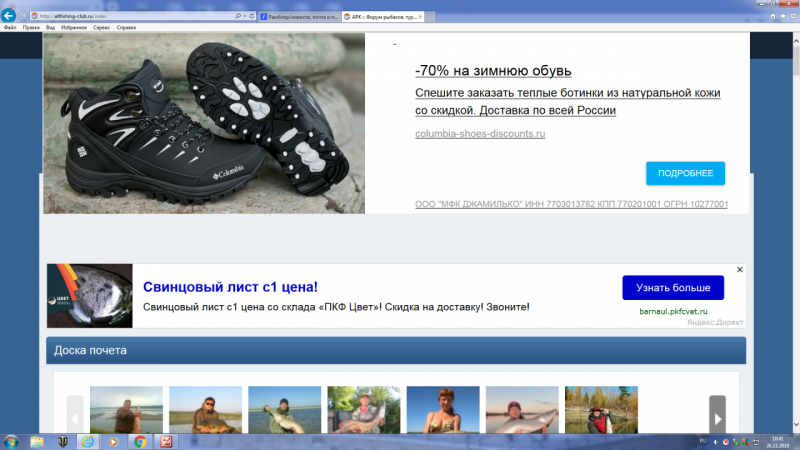The height and width of the screenshot is (450, 800).
Task: Click the 'Свинцовый лист с1 цена со склада' description
Action: 336,307
